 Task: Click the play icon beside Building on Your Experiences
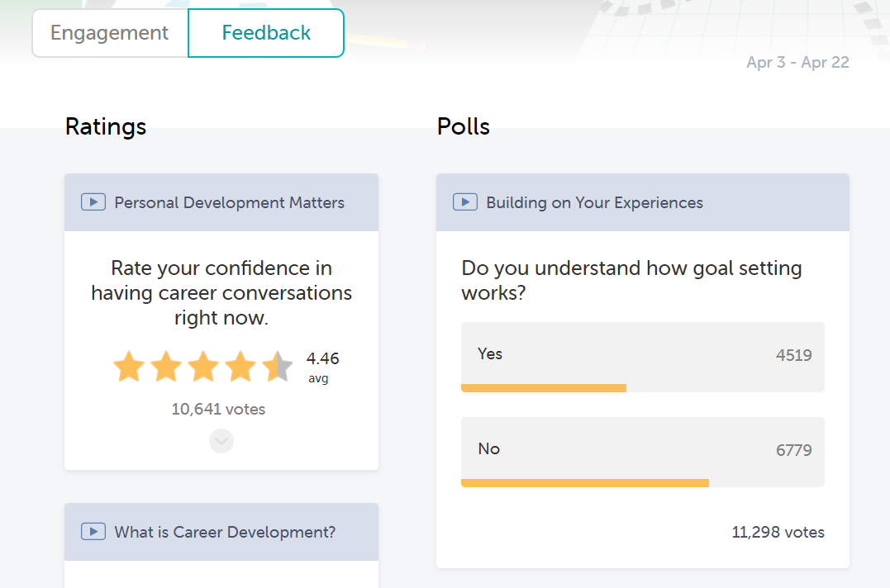[x=466, y=202]
